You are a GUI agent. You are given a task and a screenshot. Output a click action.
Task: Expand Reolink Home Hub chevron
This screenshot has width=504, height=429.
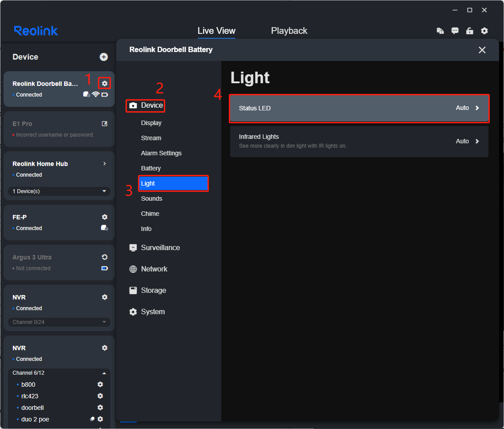click(x=105, y=164)
